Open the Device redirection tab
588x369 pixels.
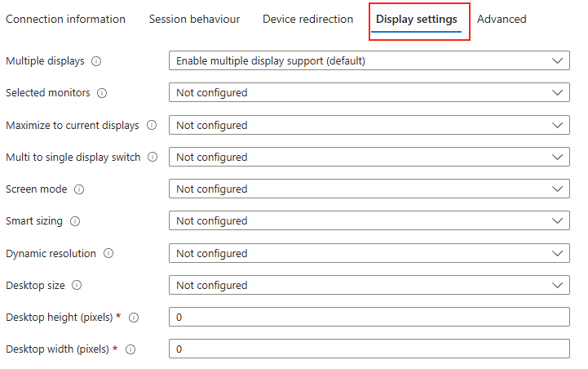(308, 19)
